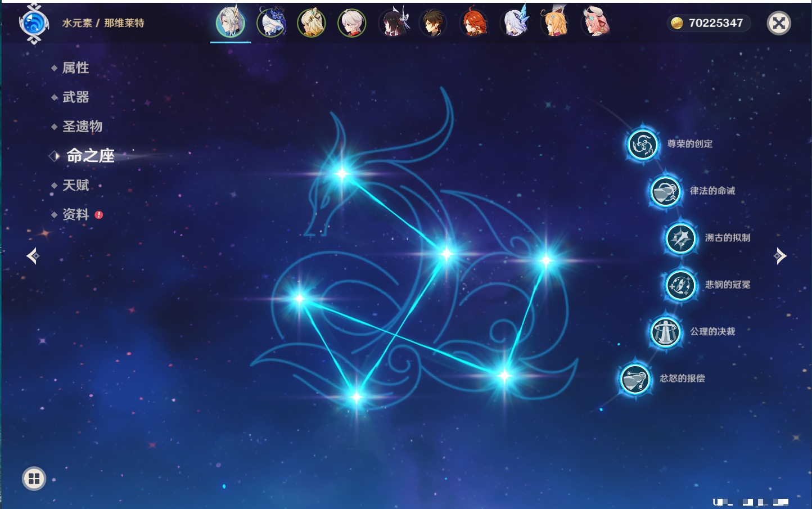812x509 pixels.
Task: Open the 资料 profile tab
Action: pyautogui.click(x=75, y=214)
